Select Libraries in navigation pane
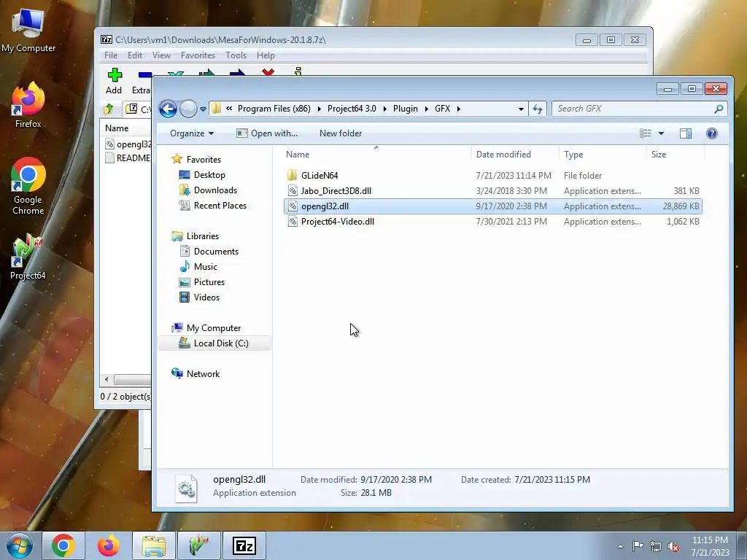This screenshot has width=747, height=560. tap(203, 236)
